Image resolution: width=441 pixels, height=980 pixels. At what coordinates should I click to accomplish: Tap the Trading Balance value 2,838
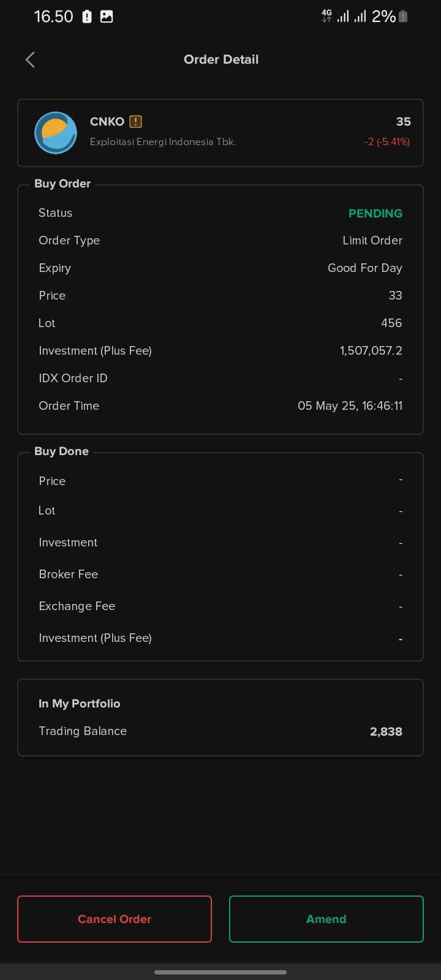(386, 731)
